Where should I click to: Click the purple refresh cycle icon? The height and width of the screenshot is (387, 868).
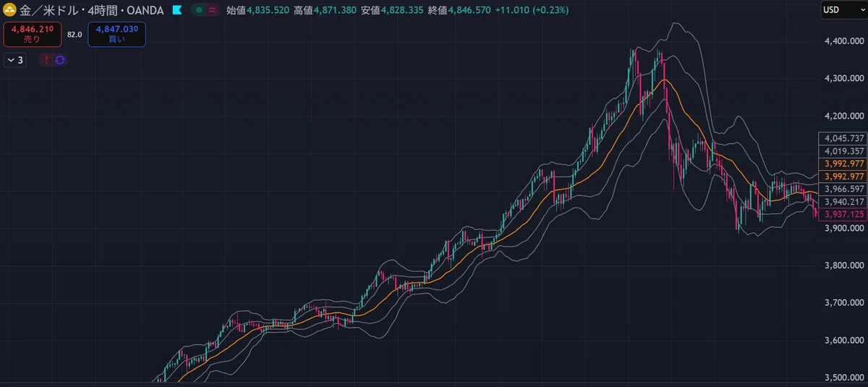[60, 60]
